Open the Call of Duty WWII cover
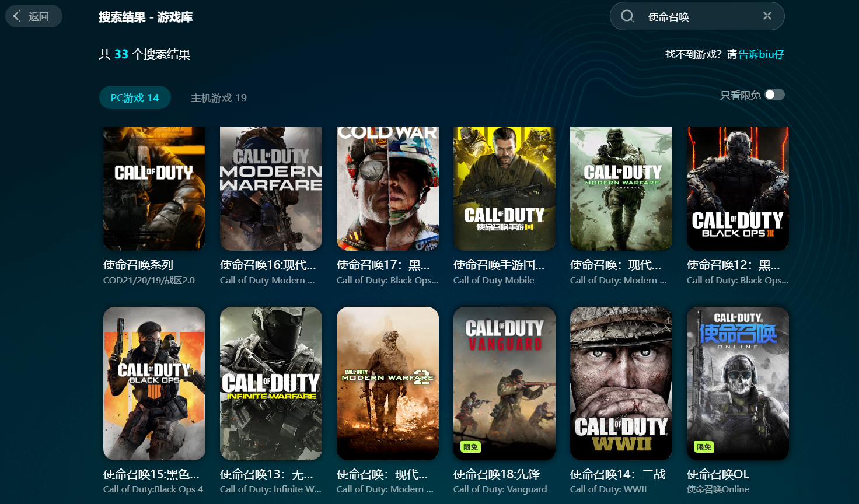This screenshot has width=859, height=504. [621, 383]
